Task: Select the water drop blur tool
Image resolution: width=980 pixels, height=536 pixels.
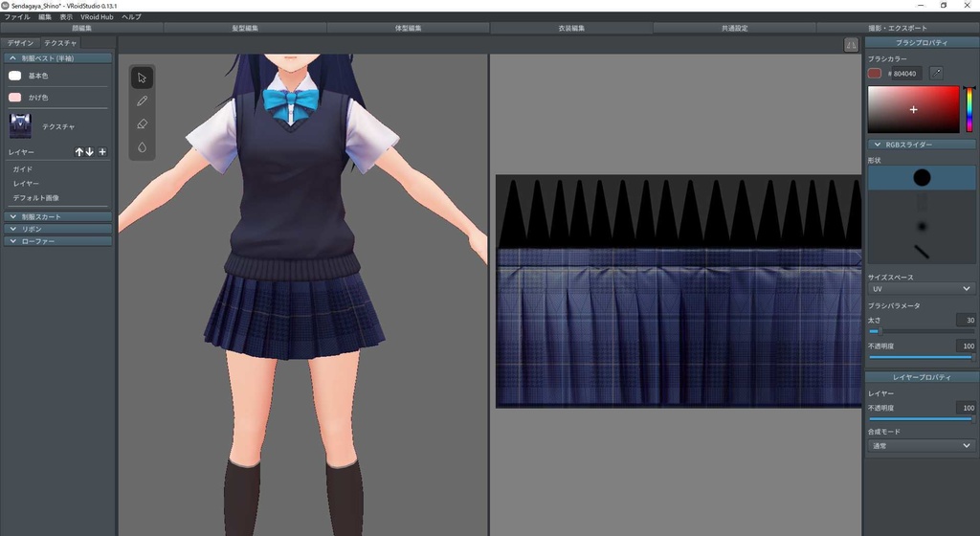Action: pos(142,147)
